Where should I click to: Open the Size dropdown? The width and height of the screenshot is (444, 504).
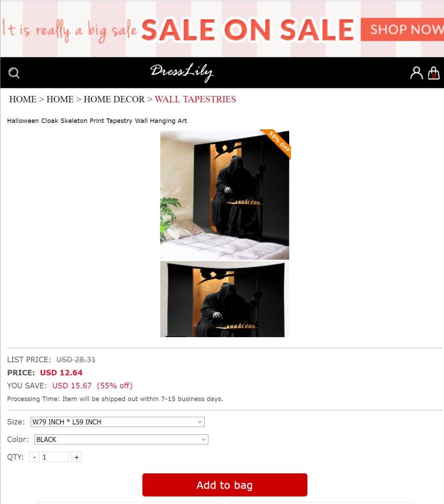pos(117,422)
